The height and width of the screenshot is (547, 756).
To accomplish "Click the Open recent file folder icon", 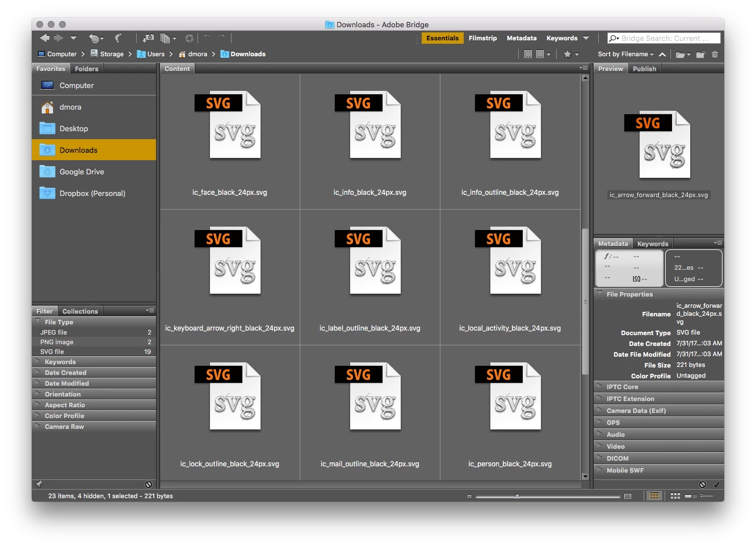I will coord(683,54).
